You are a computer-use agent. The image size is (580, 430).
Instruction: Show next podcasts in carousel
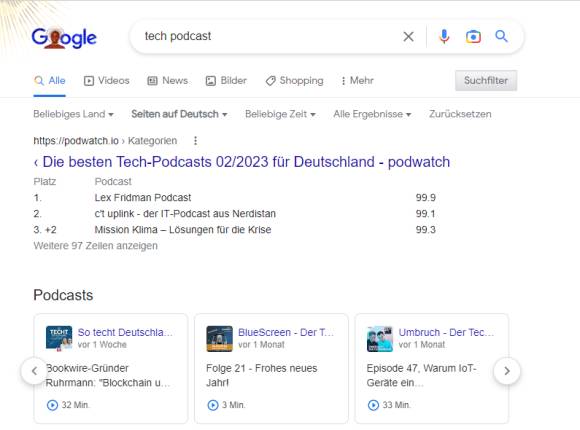(x=507, y=371)
